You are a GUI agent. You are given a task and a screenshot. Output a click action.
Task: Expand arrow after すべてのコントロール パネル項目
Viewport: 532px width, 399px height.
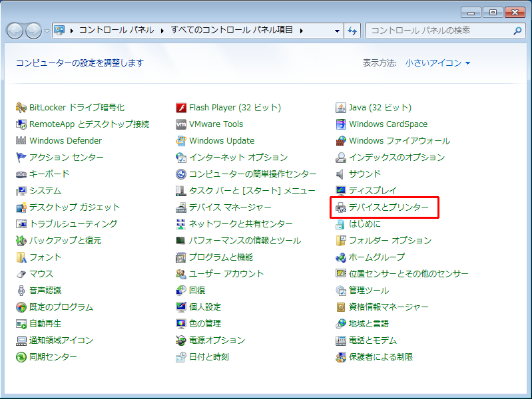tap(301, 31)
